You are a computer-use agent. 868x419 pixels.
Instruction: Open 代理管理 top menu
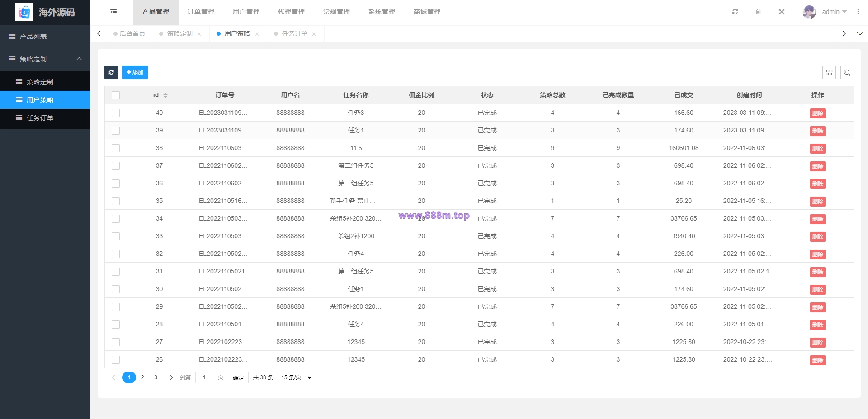tap(292, 12)
